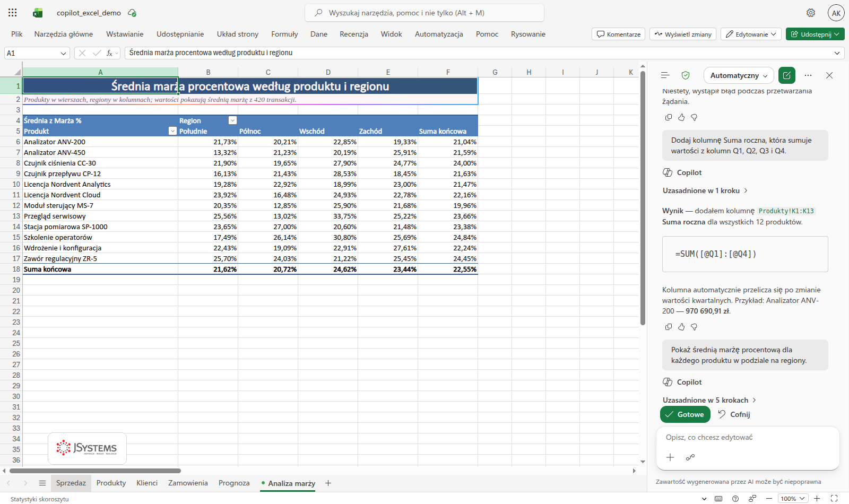The image size is (849, 504).
Task: Dislike the Suma roczna Copilot response
Action: click(694, 327)
